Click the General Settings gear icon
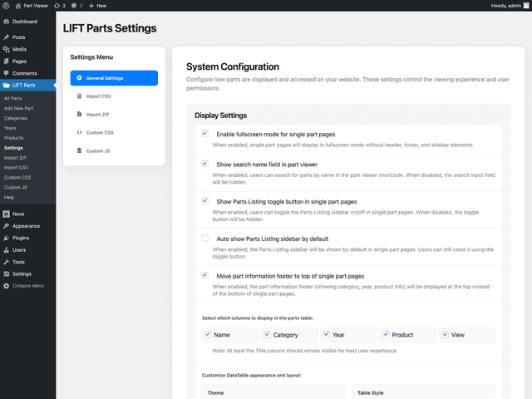Image resolution: width=532 pixels, height=399 pixels. tap(79, 77)
